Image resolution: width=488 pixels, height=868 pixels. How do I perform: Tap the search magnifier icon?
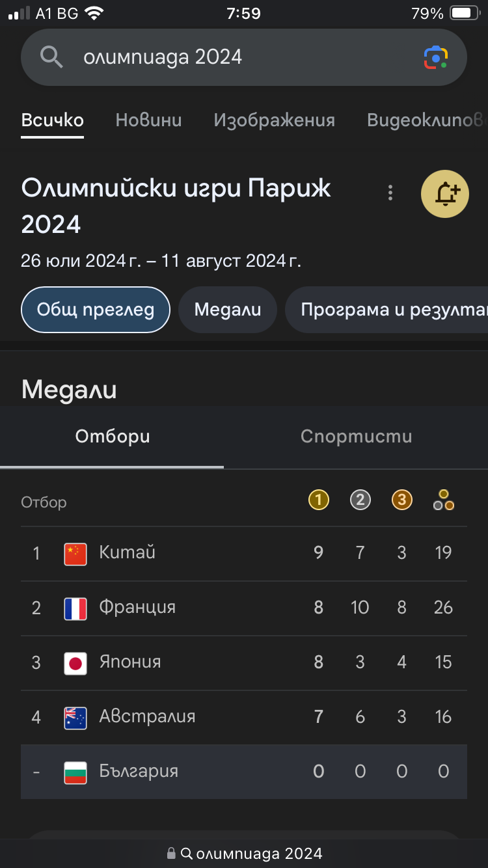pos(51,57)
